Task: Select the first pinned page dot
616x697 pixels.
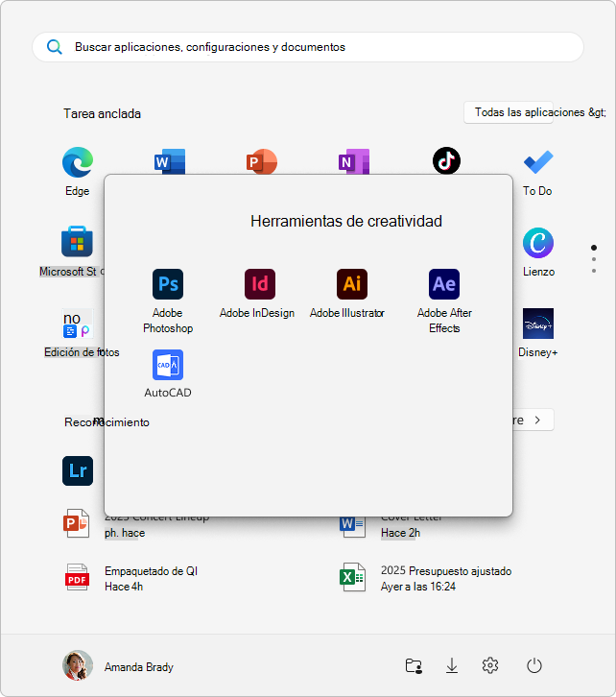Action: click(594, 248)
